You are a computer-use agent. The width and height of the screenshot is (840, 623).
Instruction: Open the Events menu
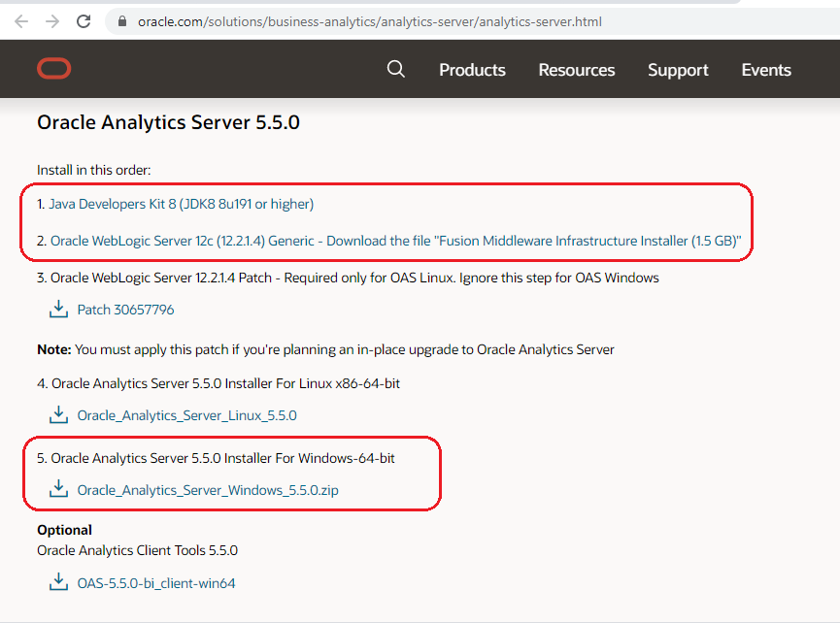click(x=765, y=69)
